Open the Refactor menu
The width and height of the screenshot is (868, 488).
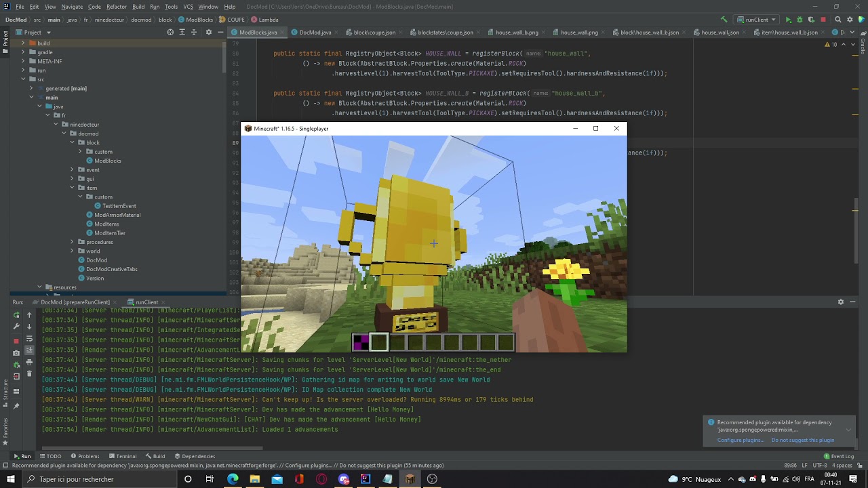click(117, 7)
